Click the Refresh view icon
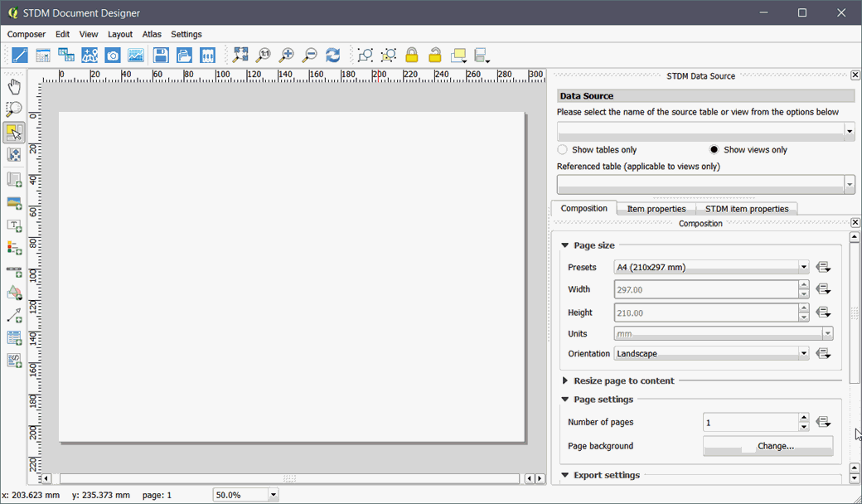 [x=332, y=56]
